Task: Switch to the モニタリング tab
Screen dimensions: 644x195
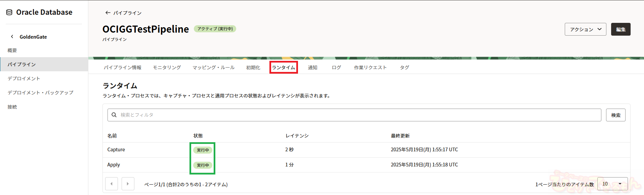Action: point(167,68)
